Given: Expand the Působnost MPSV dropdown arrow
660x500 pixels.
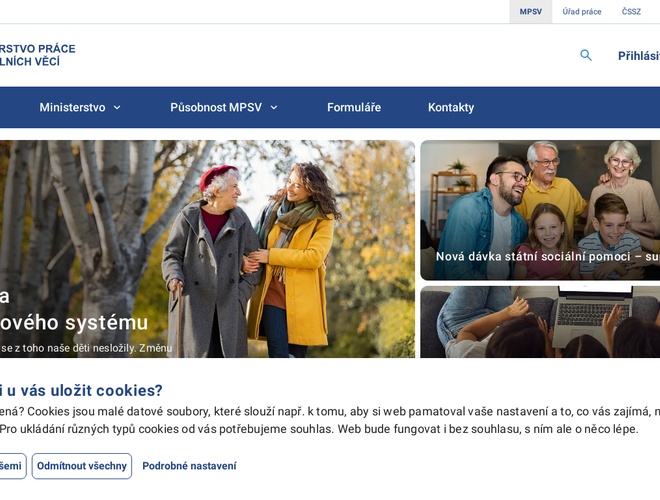Looking at the screenshot, I should click(274, 108).
